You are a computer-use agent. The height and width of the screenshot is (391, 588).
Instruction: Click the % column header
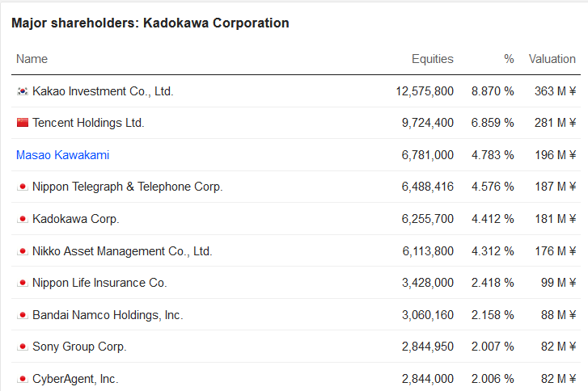coord(509,59)
